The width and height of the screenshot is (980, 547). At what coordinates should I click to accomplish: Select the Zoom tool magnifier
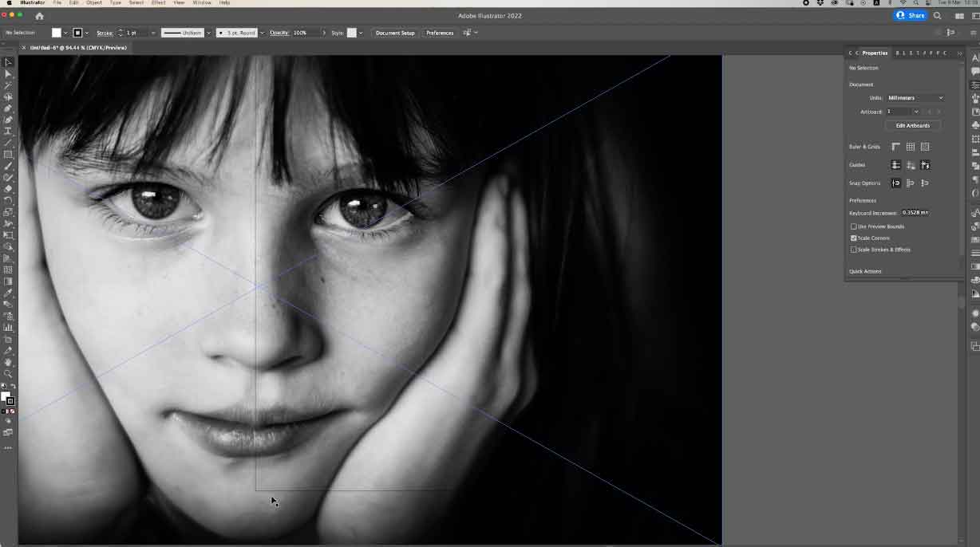coord(8,373)
